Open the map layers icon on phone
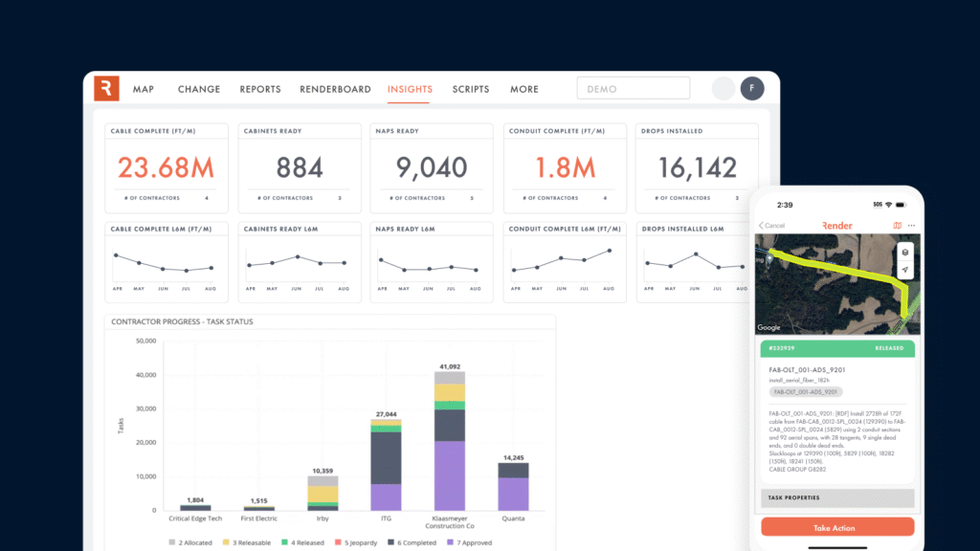This screenshot has width=980, height=551. click(904, 251)
